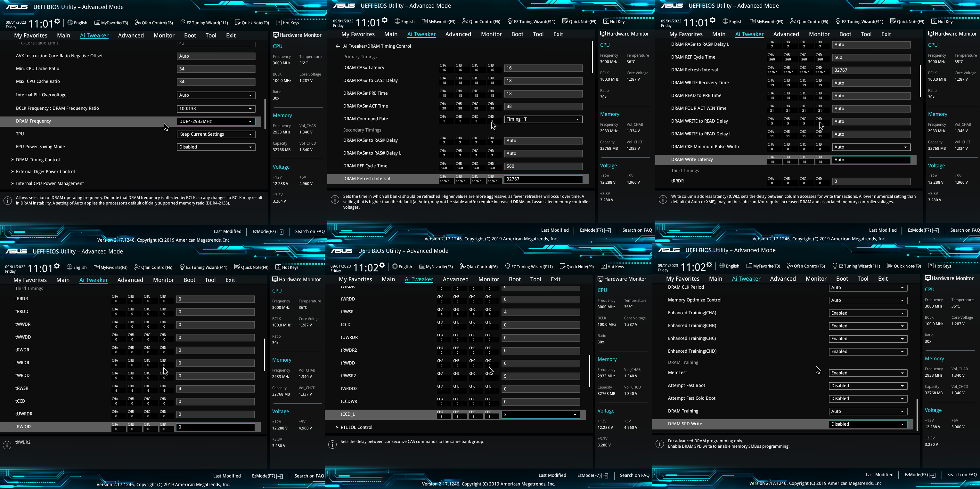This screenshot has height=489, width=980.
Task: Expand the DRAM Timing Control submenu
Action: pyautogui.click(x=38, y=160)
